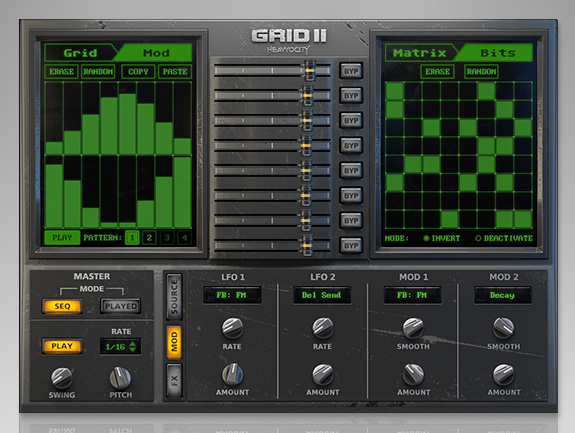
Task: Open the Bits tab
Action: [497, 53]
